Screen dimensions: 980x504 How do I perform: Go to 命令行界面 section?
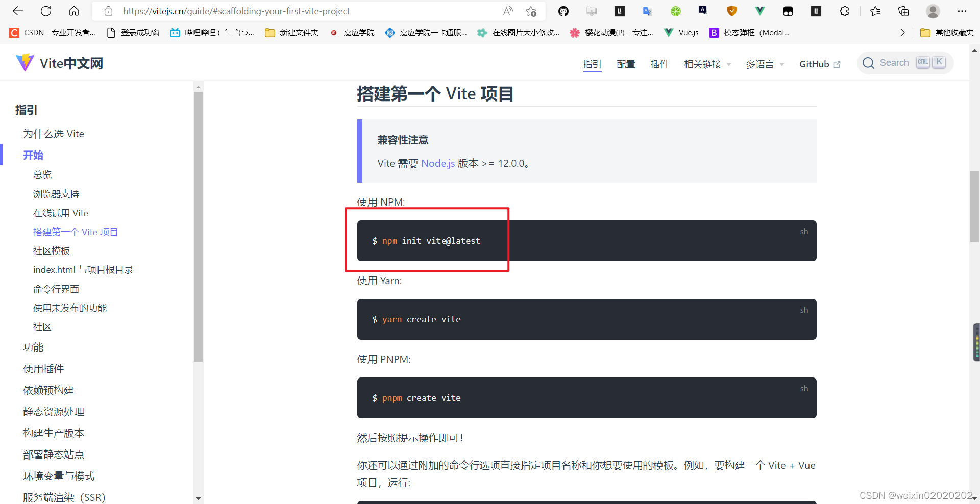(x=56, y=289)
